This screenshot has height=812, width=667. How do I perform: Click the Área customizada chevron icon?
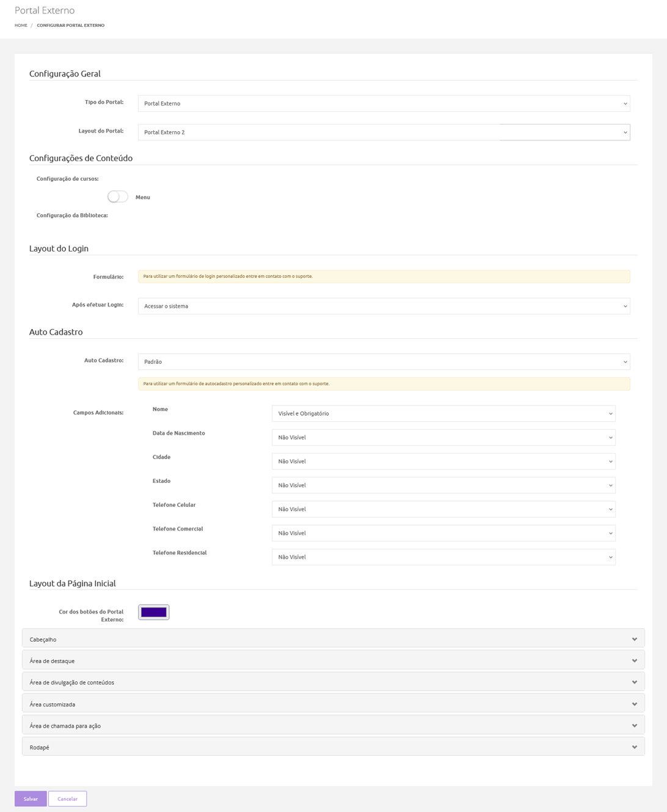coord(634,704)
